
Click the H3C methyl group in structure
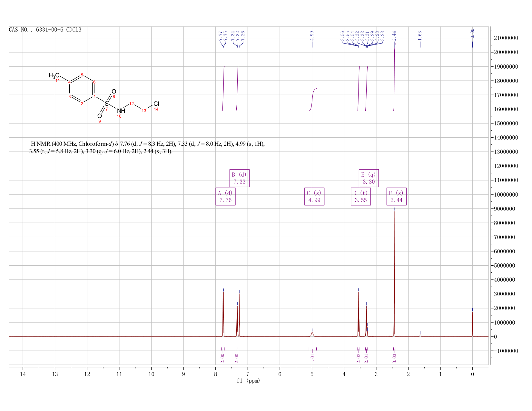(x=54, y=75)
